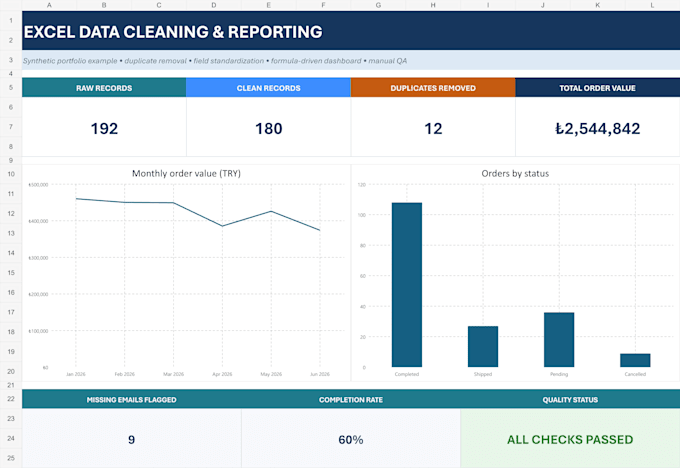The width and height of the screenshot is (680, 468).
Task: Select the 60% completion rate cell
Action: (351, 439)
